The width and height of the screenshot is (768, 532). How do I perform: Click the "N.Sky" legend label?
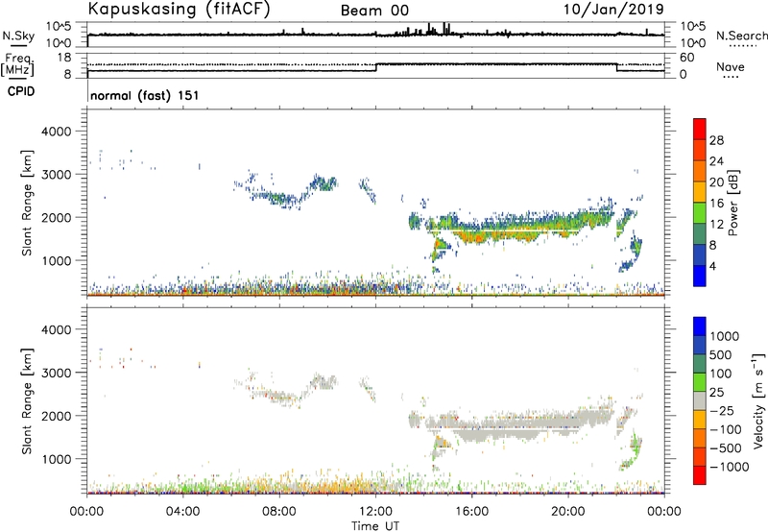coord(18,36)
